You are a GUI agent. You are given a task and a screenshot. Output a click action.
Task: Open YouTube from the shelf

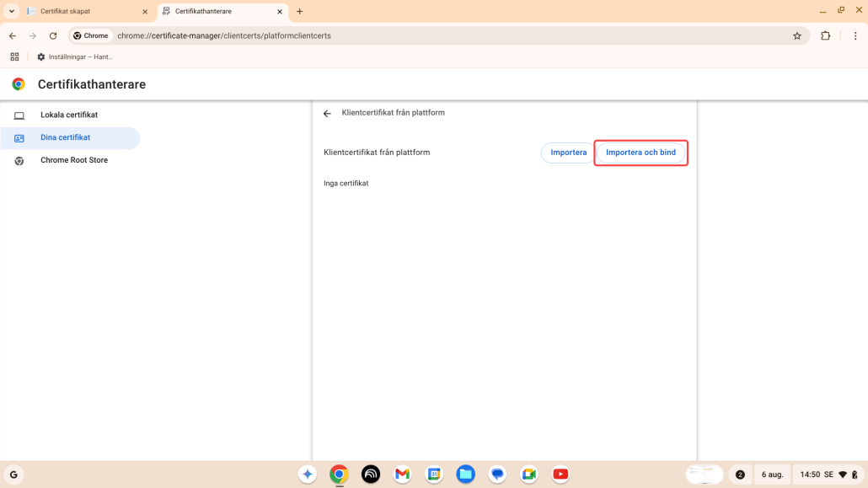tap(560, 475)
